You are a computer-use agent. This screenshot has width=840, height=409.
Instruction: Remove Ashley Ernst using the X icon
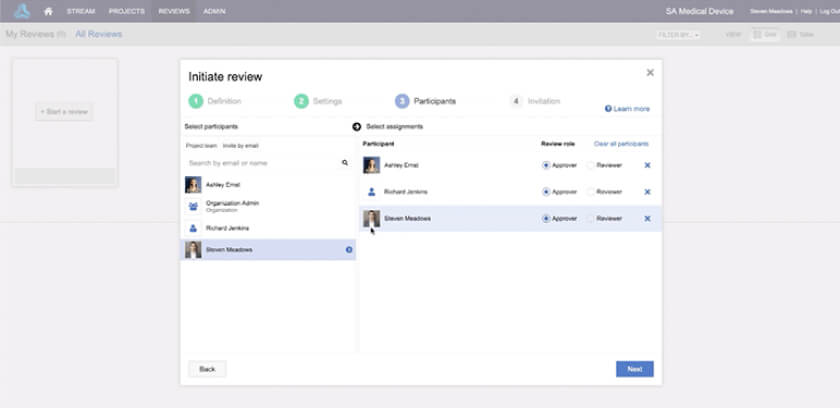[x=647, y=165]
